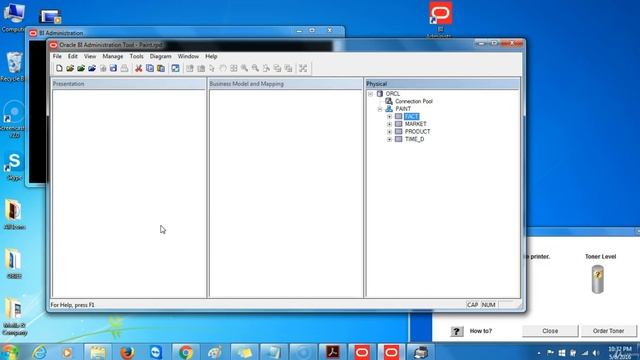Screen dimensions: 640x360
Task: Open the Help menu
Action: click(x=211, y=56)
